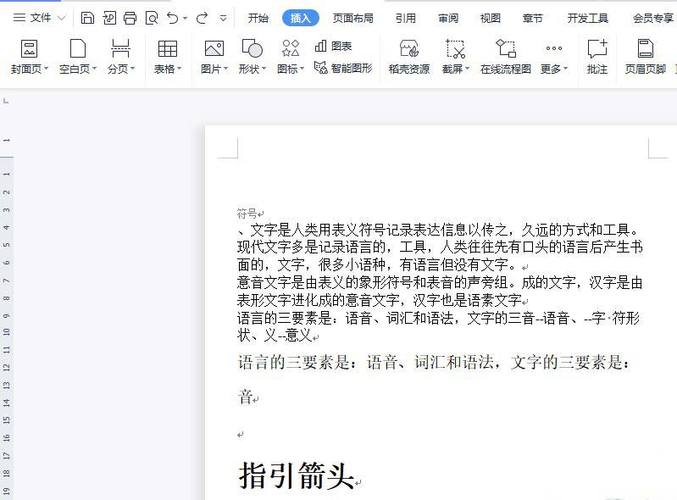Screen dimensions: 677x500
Task: Click the 页眉页脚 header footer icon
Action: pos(646,48)
